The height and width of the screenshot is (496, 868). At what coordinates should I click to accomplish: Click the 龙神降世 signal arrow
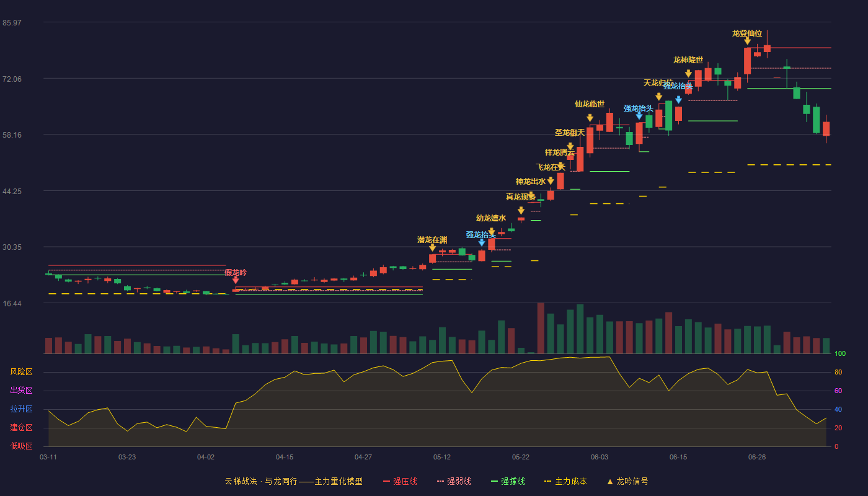click(x=688, y=73)
